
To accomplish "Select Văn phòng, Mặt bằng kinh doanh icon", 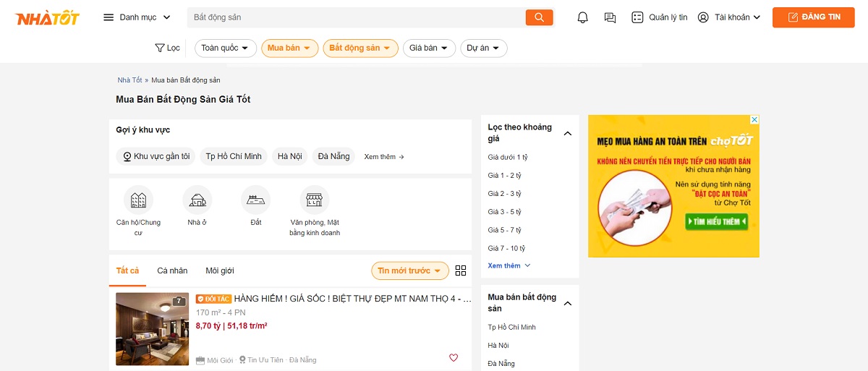I will point(314,200).
